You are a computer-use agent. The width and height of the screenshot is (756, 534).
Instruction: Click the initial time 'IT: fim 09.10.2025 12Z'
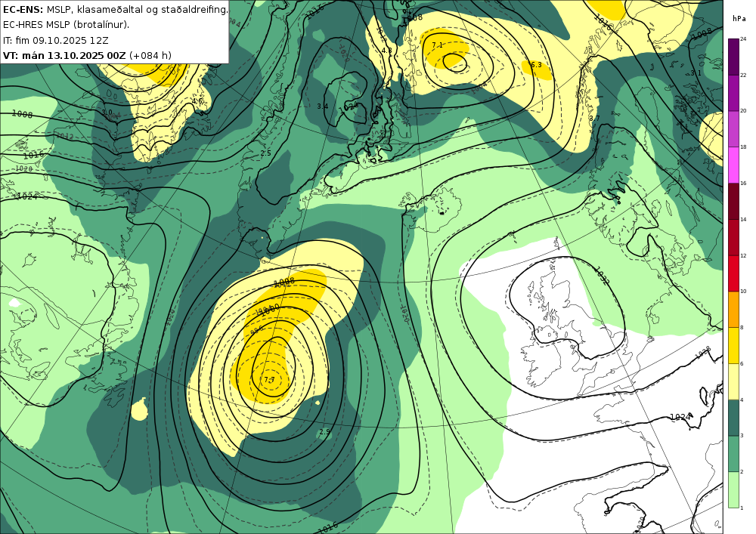(x=55, y=40)
